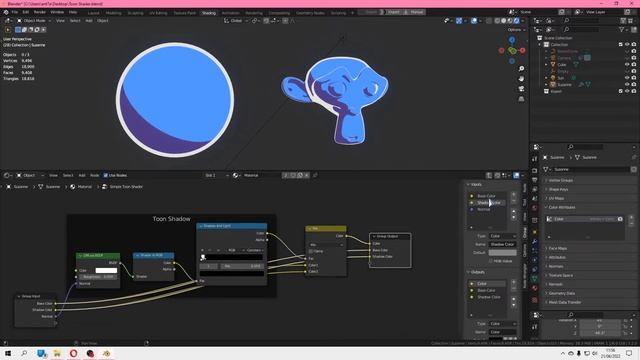Viewport: 640px width, 360px height.
Task: Enable the Hide Value checkbox
Action: pos(491,261)
